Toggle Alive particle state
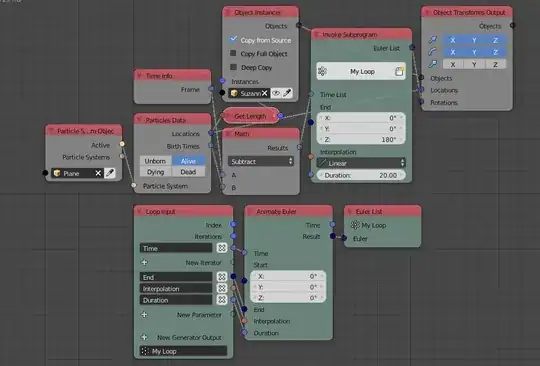 [x=188, y=161]
